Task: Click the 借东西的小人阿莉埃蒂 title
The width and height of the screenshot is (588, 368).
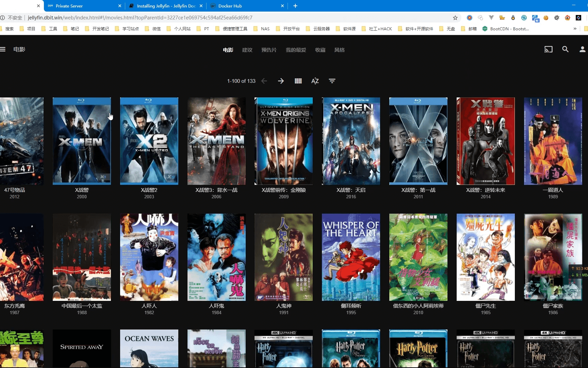Action: tap(418, 306)
